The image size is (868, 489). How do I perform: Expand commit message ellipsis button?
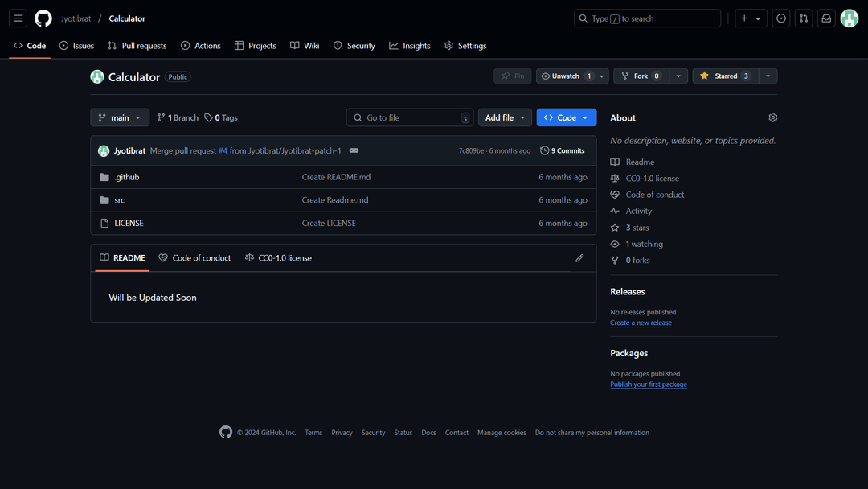point(354,150)
